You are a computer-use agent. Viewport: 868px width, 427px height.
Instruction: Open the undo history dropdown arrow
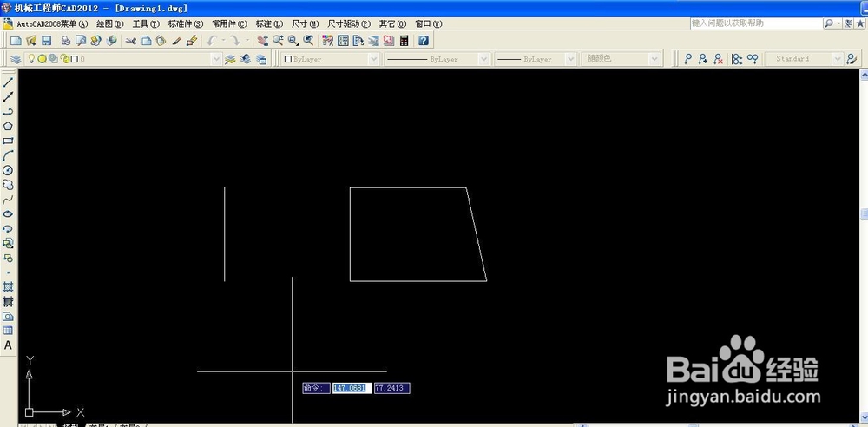point(223,41)
